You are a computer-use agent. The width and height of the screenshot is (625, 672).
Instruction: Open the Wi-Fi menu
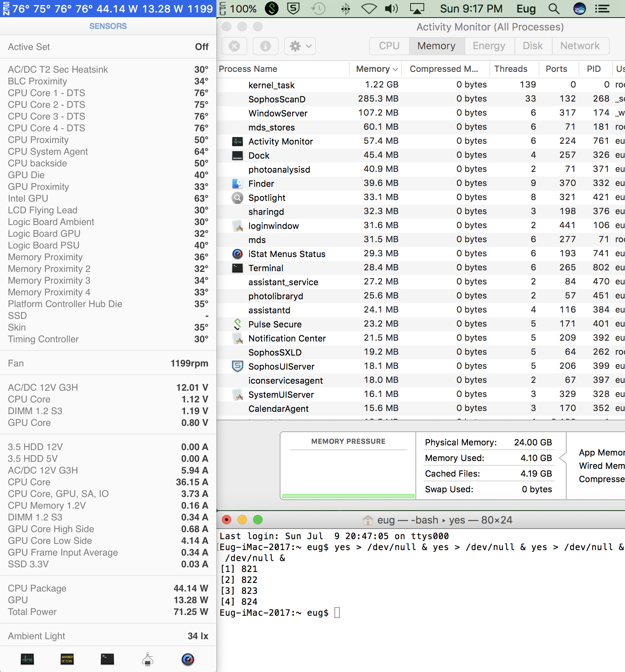(369, 9)
